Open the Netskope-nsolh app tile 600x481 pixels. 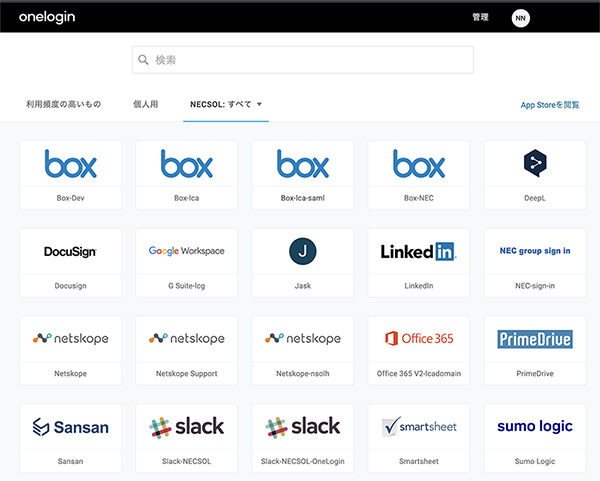tap(303, 350)
